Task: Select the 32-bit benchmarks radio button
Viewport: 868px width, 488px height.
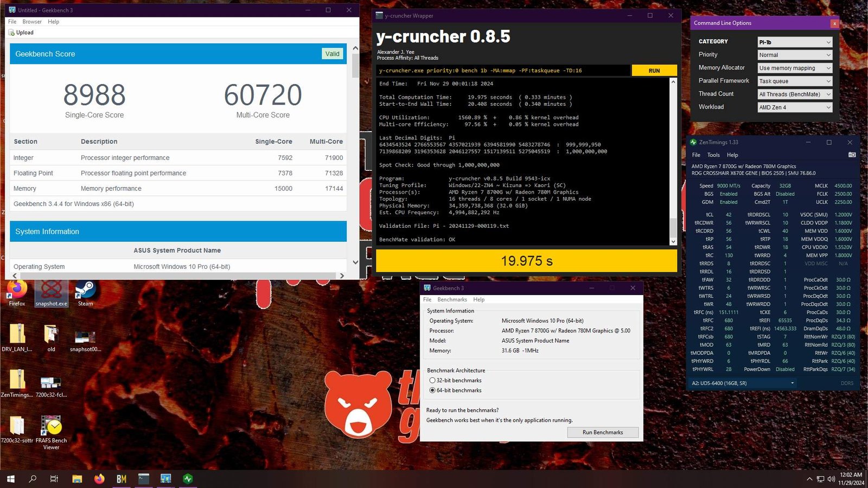Action: pyautogui.click(x=432, y=381)
